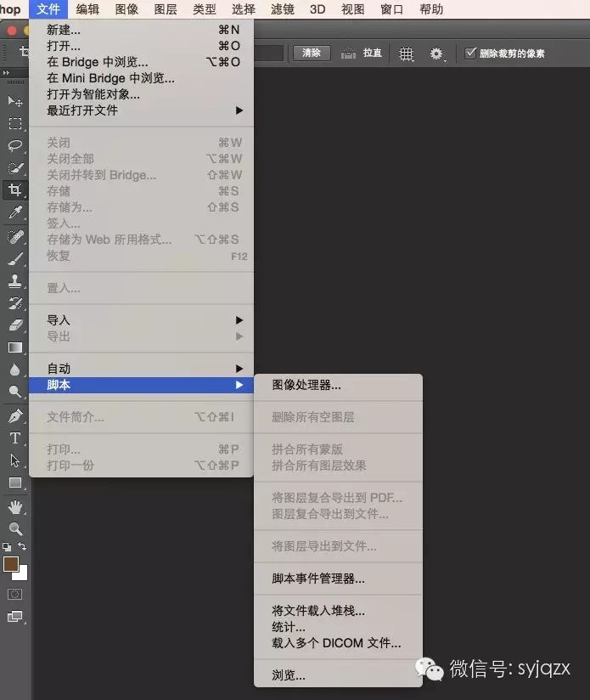Select the Rectangle shape tool
The height and width of the screenshot is (700, 590).
(x=15, y=483)
